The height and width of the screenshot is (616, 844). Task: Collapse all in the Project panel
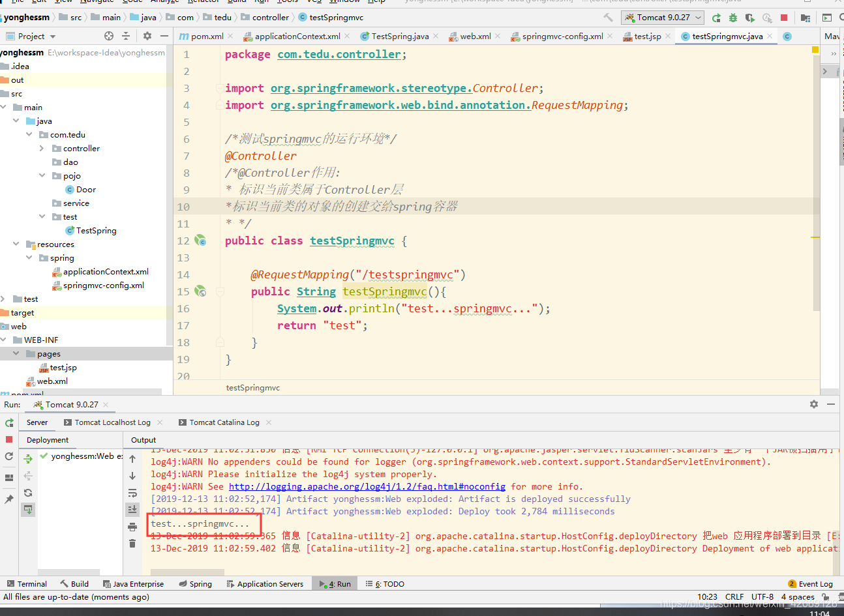[x=126, y=36]
